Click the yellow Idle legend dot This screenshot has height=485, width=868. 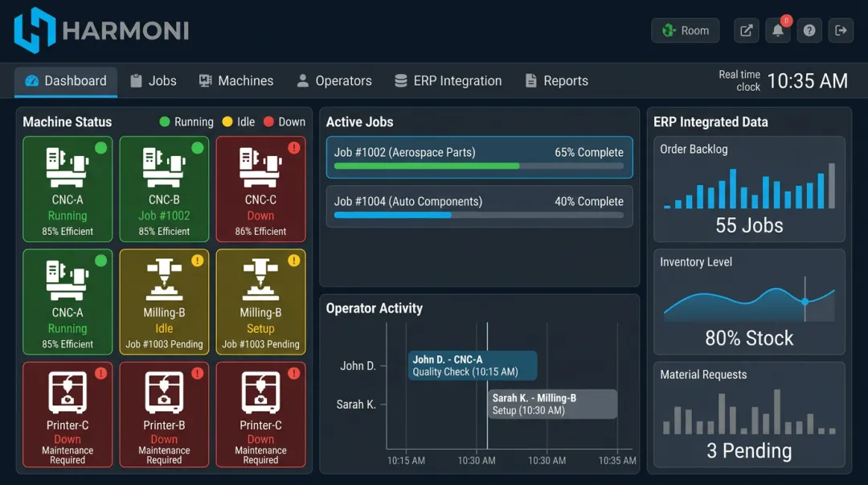(x=227, y=122)
